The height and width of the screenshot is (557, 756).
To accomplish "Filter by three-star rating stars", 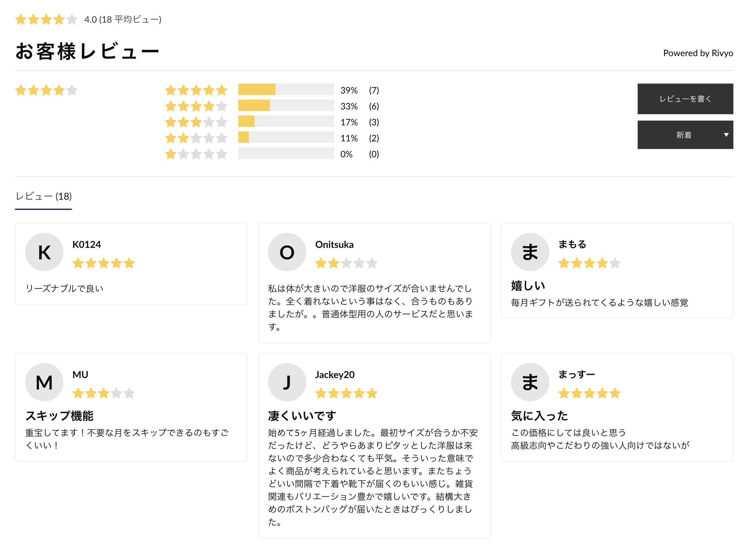I will coord(196,122).
